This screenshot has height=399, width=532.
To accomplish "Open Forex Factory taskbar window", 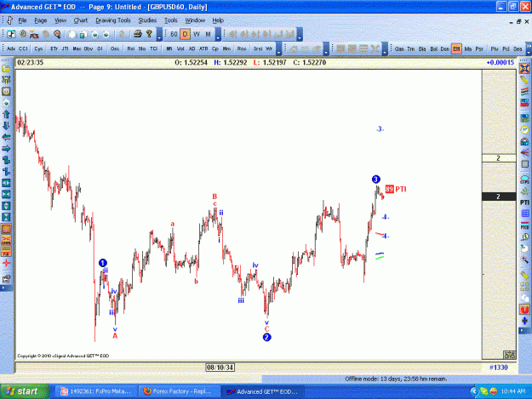I will click(179, 391).
